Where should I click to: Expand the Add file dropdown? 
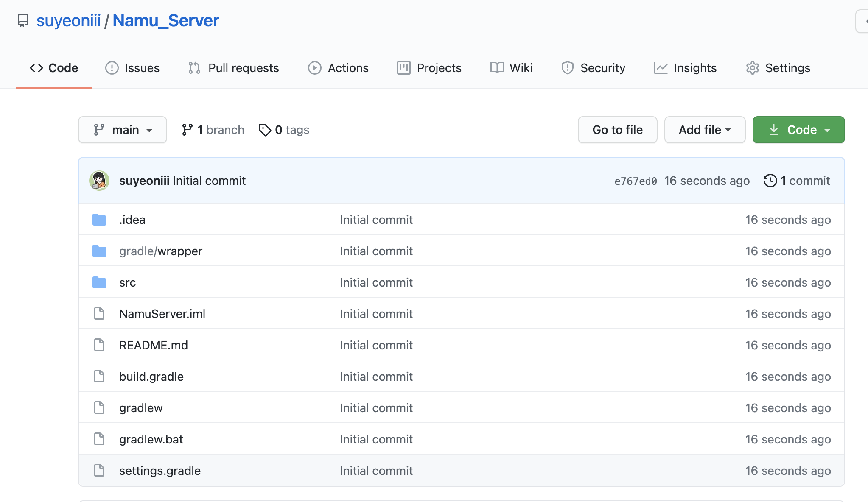click(x=705, y=130)
